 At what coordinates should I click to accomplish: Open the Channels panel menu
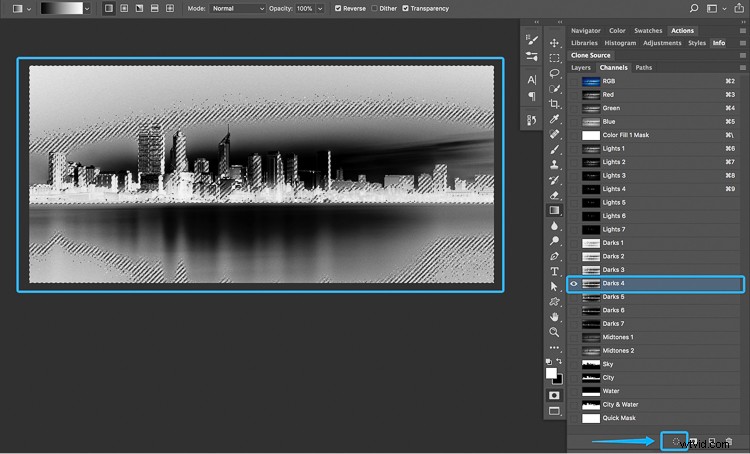pos(742,68)
